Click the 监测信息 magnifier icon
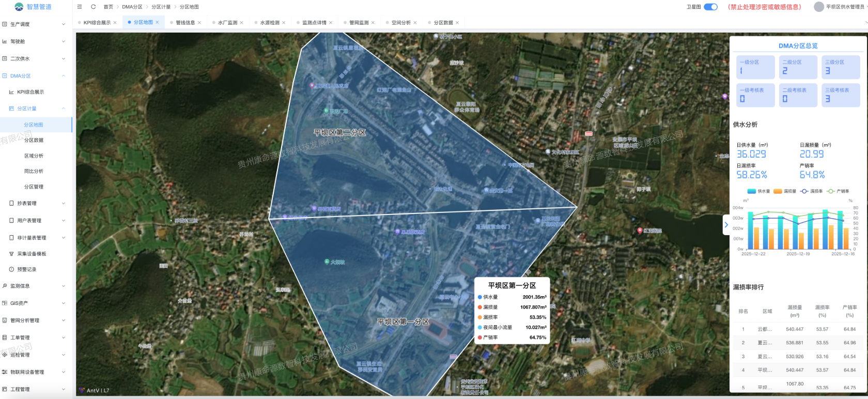Viewport: 868px width, 399px height. point(5,286)
